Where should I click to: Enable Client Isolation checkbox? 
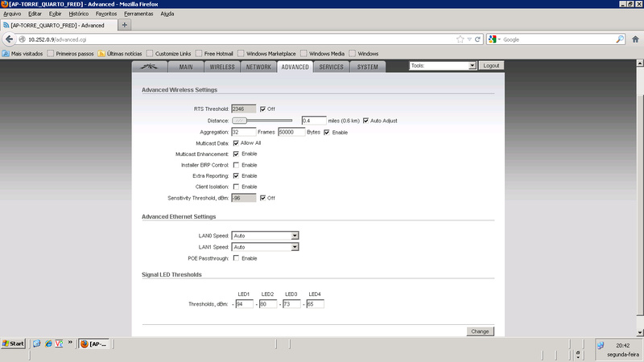(236, 187)
